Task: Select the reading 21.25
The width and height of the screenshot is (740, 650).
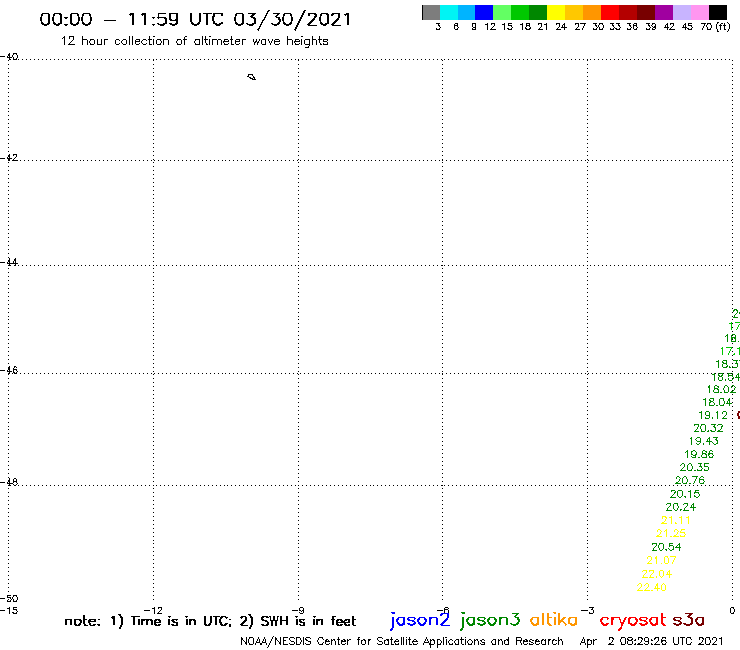Action: pos(671,533)
